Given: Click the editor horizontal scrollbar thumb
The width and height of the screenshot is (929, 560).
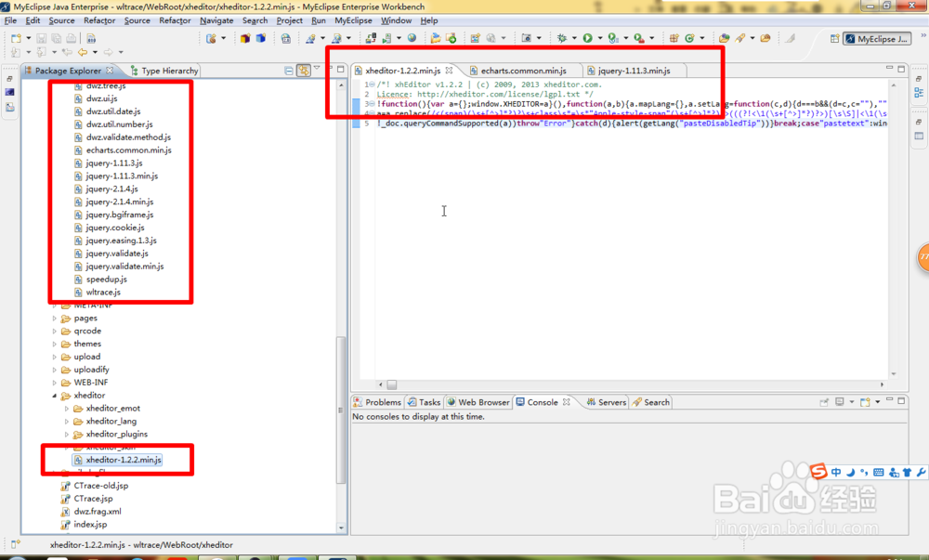Looking at the screenshot, I should coord(392,384).
